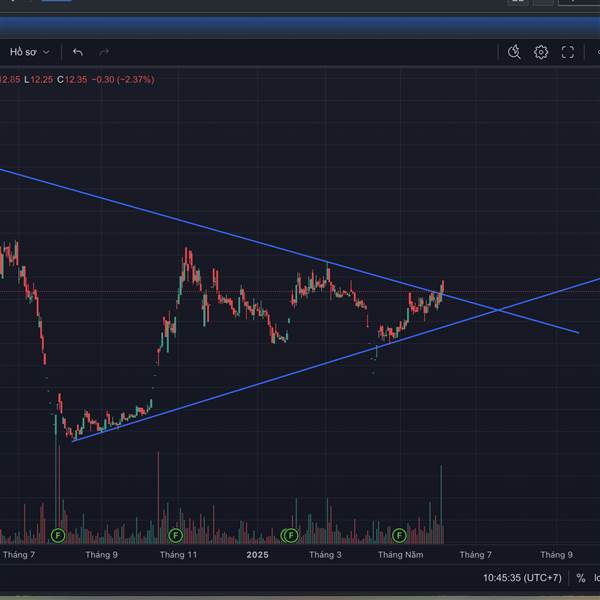Screen dimensions: 600x600
Task: Click the 10:45:35 (UTC+7) timezone clock
Action: pyautogui.click(x=522, y=578)
